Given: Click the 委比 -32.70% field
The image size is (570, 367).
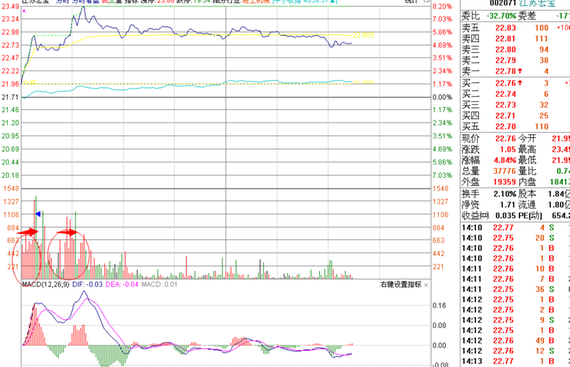Looking at the screenshot, I should point(489,16).
